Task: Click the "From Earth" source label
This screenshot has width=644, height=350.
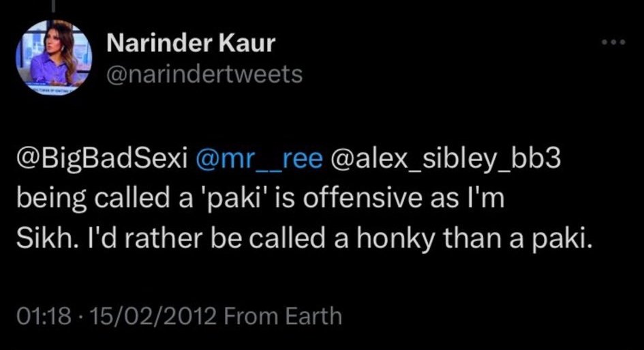Action: pyautogui.click(x=282, y=316)
